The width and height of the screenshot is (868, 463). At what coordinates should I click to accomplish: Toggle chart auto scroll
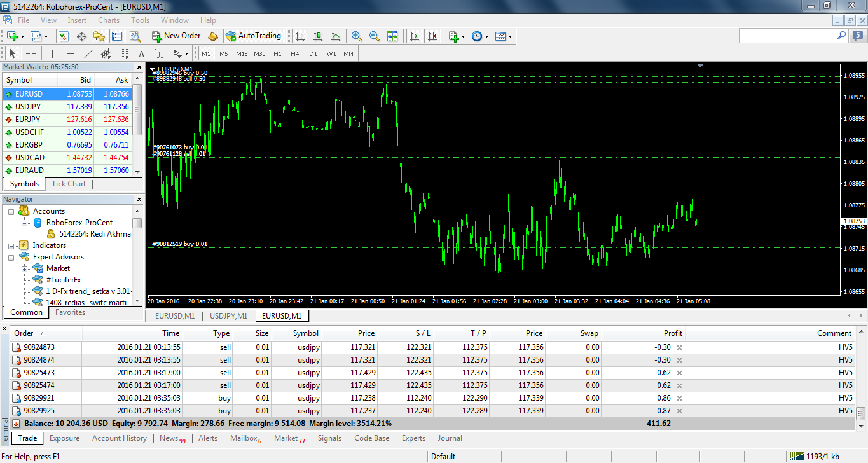(414, 36)
